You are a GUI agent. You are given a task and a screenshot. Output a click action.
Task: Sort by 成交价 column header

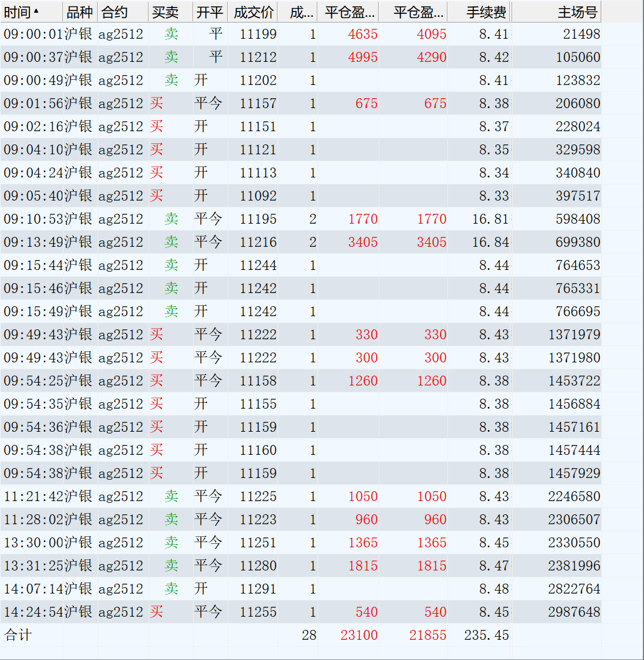pyautogui.click(x=253, y=12)
